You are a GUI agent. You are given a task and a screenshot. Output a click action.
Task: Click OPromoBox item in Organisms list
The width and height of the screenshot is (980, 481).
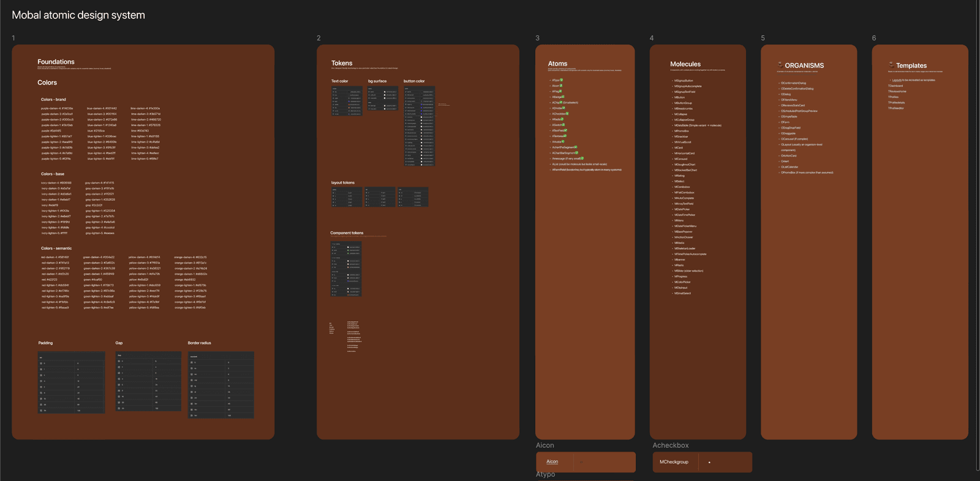[807, 173]
